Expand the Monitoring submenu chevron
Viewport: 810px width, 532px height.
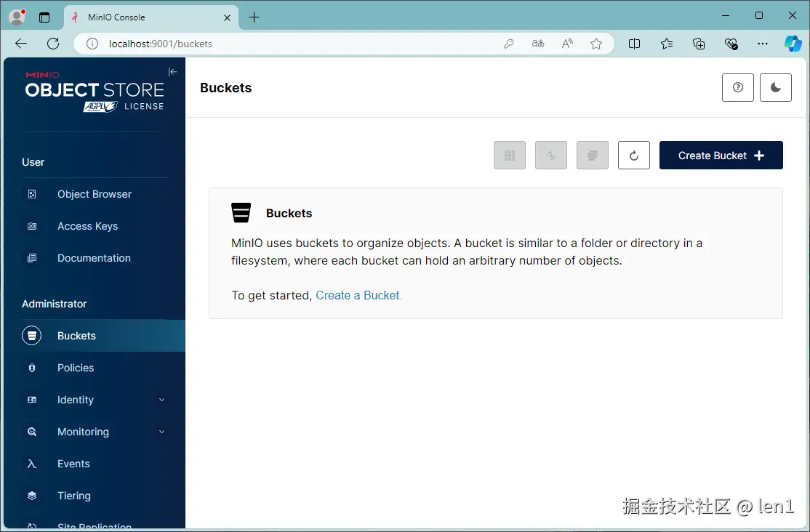click(161, 432)
